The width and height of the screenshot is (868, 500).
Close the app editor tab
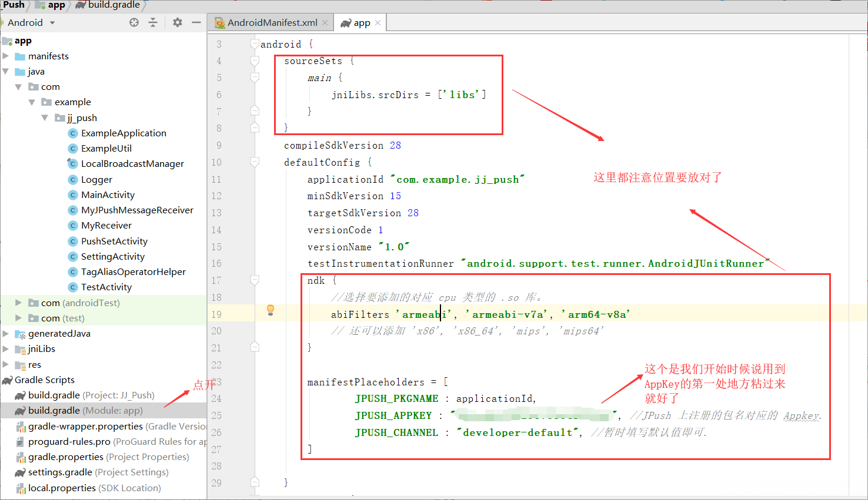[378, 23]
